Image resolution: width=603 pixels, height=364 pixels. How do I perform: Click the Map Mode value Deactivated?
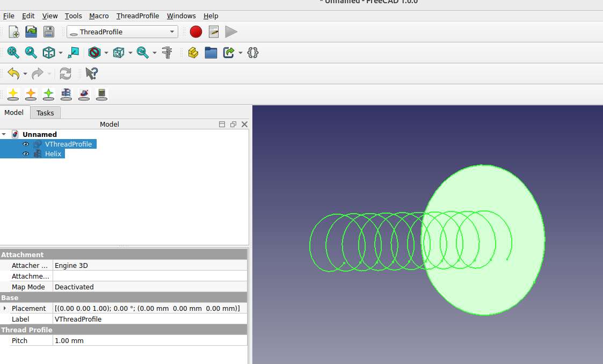tap(150, 287)
